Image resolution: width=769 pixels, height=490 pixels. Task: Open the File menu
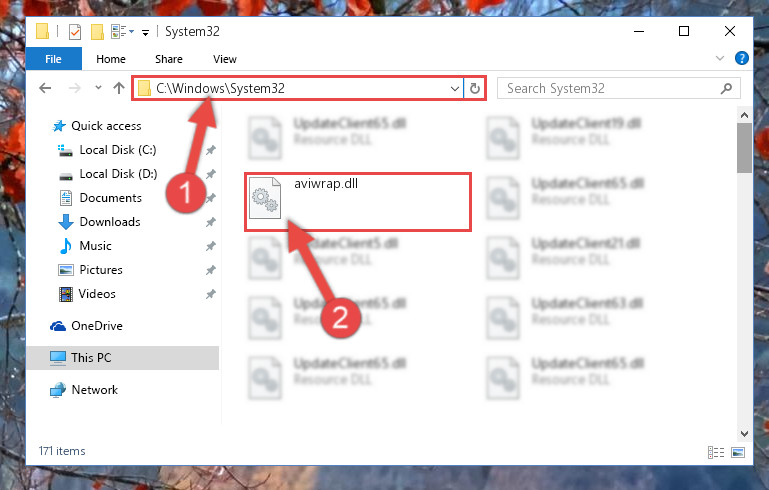53,59
